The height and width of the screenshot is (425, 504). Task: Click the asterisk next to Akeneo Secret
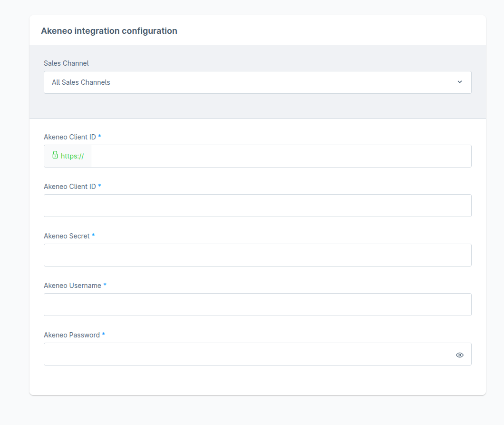[x=93, y=236]
